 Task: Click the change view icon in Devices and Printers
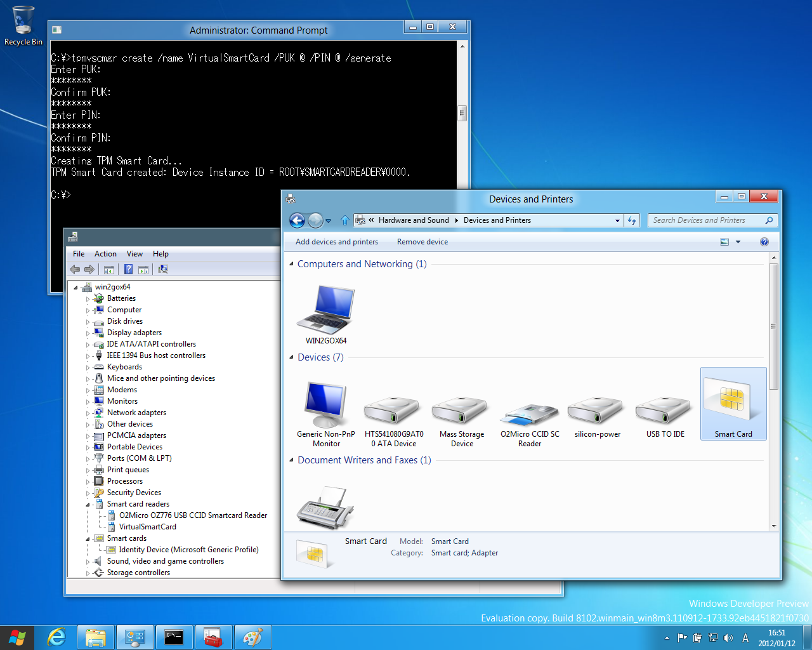[x=724, y=242]
